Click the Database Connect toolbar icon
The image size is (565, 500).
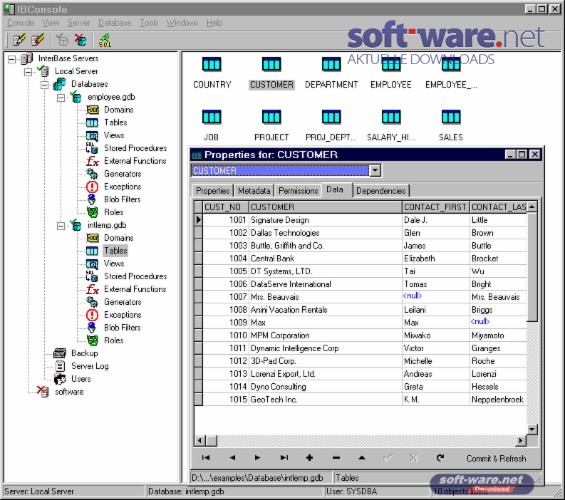pos(62,40)
